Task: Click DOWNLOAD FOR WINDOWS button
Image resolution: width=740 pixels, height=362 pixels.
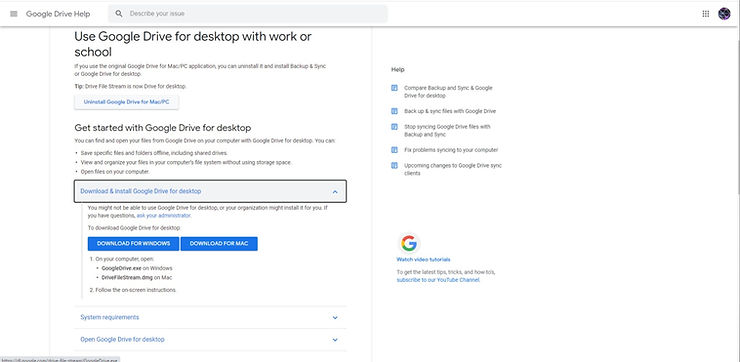Action: click(133, 244)
